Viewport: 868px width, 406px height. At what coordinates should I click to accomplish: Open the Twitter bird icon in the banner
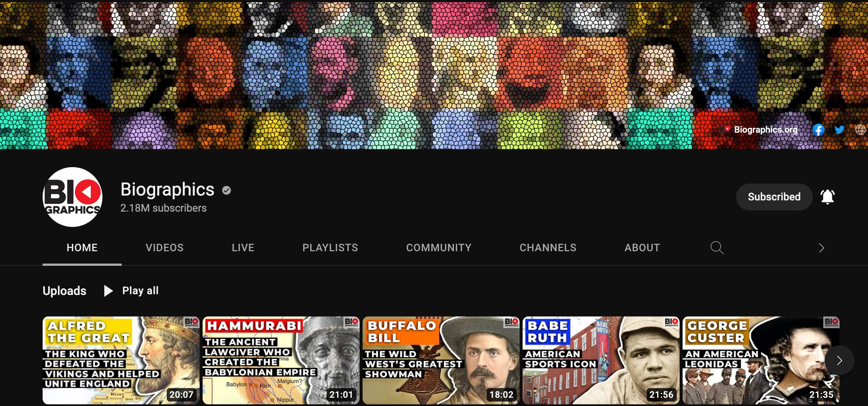(x=839, y=130)
